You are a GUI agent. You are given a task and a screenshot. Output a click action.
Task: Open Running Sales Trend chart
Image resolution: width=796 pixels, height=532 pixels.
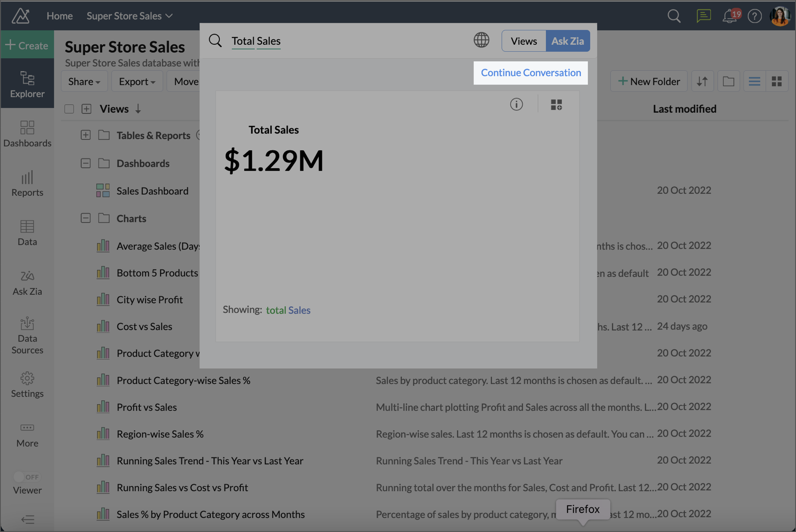tap(210, 461)
